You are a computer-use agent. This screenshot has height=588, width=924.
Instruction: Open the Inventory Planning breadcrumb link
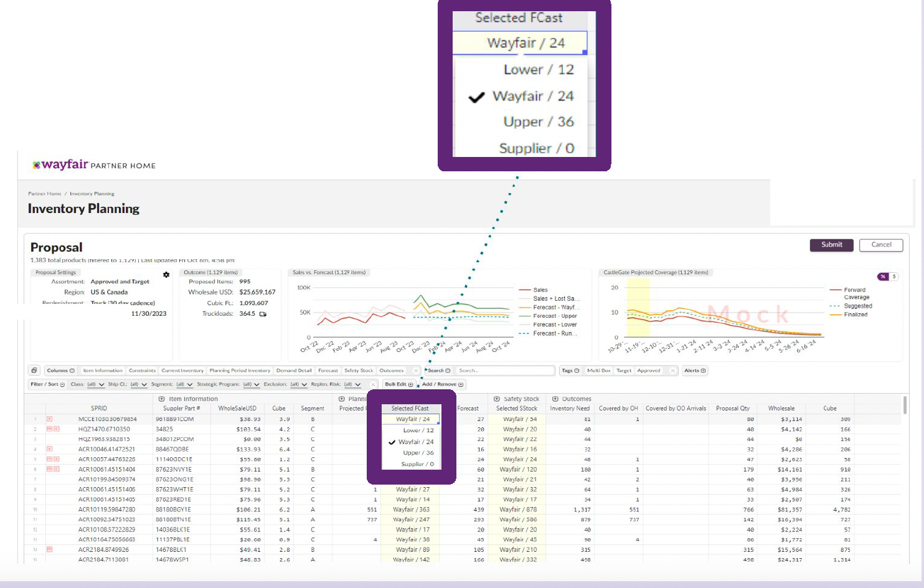(92, 194)
